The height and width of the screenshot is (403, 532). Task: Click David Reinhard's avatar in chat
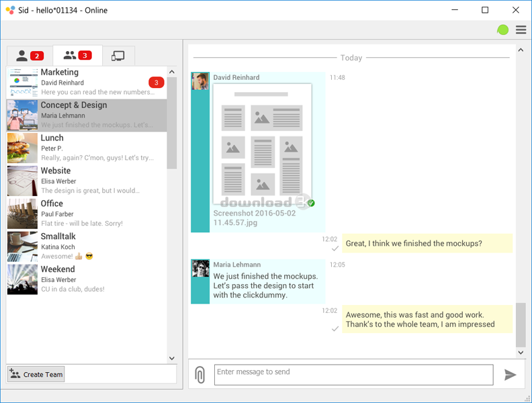[x=200, y=81]
